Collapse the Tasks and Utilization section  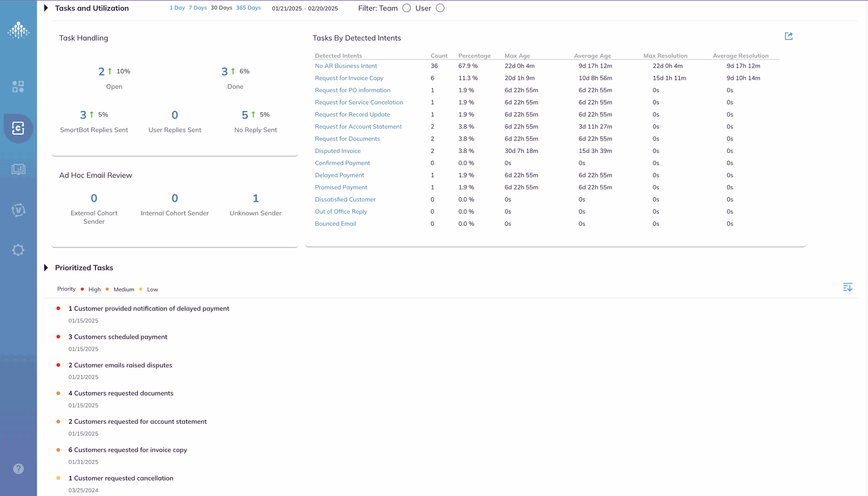tap(46, 8)
